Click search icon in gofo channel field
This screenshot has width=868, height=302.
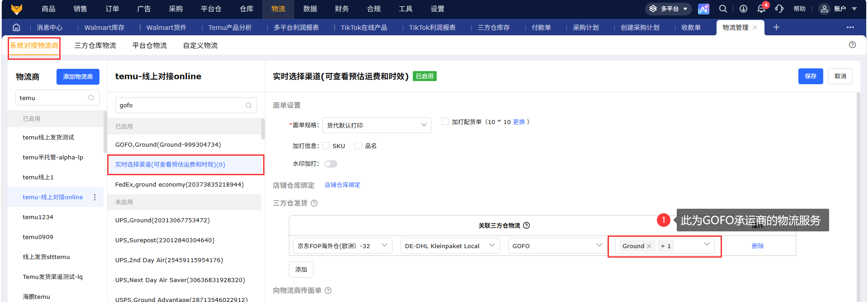point(248,105)
